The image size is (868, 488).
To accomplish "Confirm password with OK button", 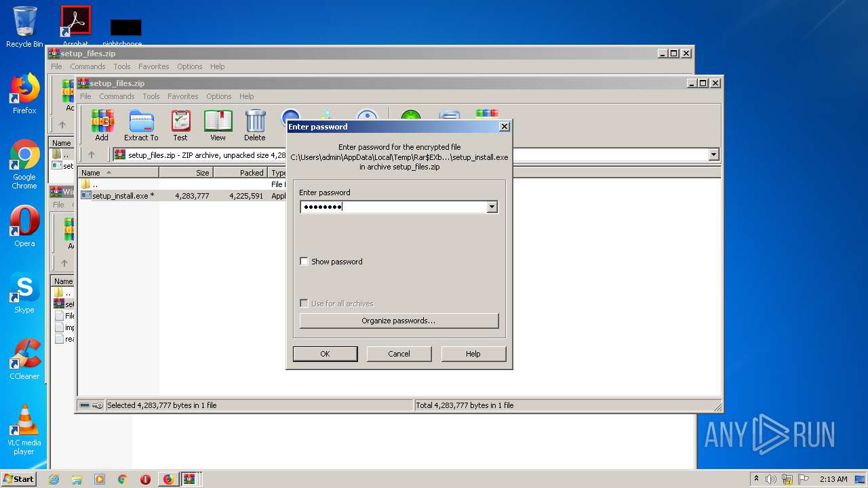I will click(325, 354).
